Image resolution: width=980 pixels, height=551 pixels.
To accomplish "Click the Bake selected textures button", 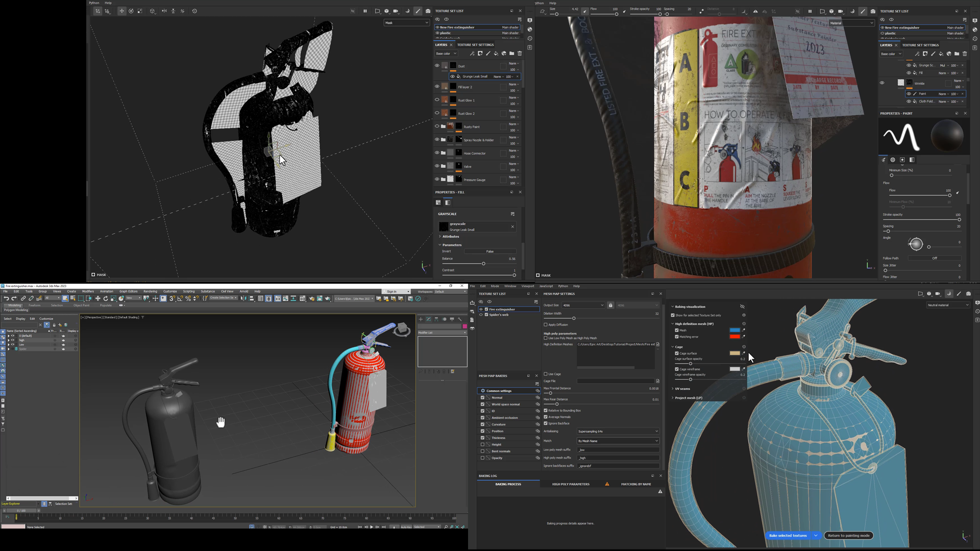I will 788,535.
